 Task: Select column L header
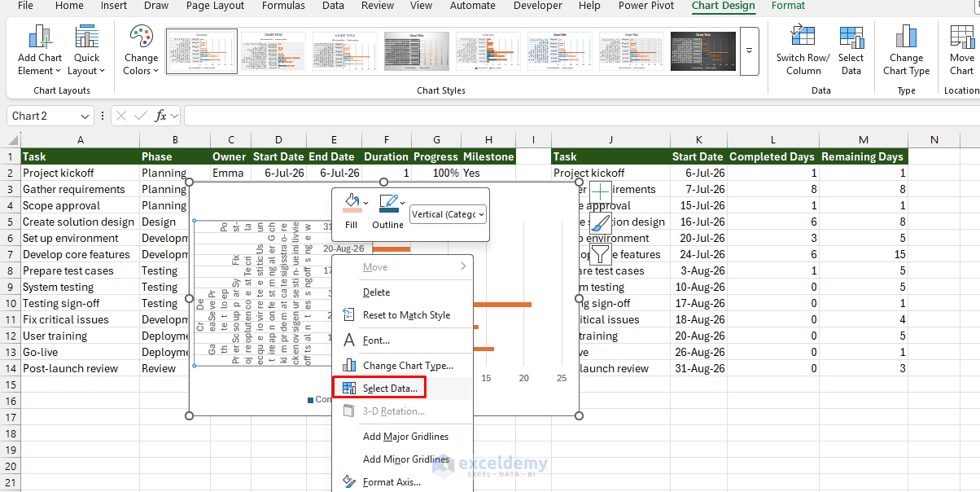(772, 140)
